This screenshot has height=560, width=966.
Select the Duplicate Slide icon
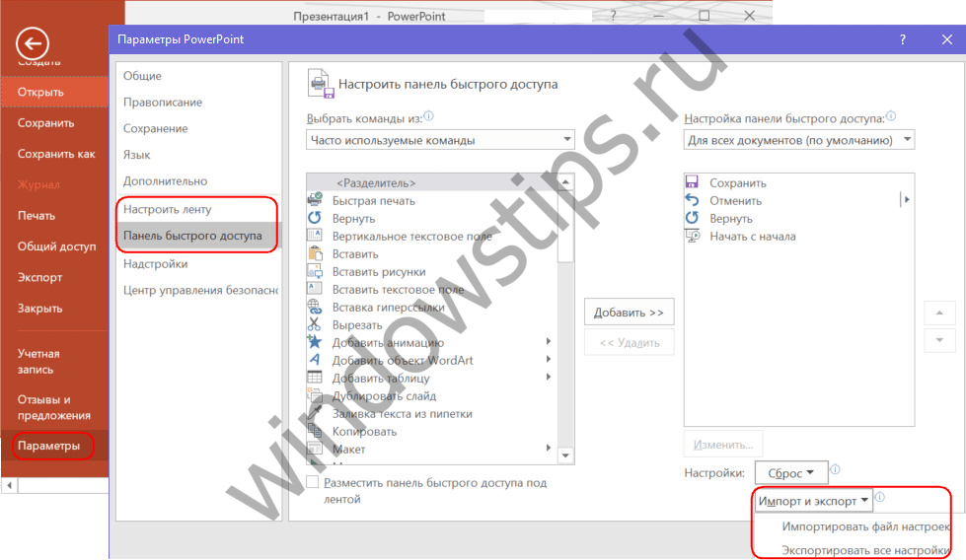coord(315,395)
